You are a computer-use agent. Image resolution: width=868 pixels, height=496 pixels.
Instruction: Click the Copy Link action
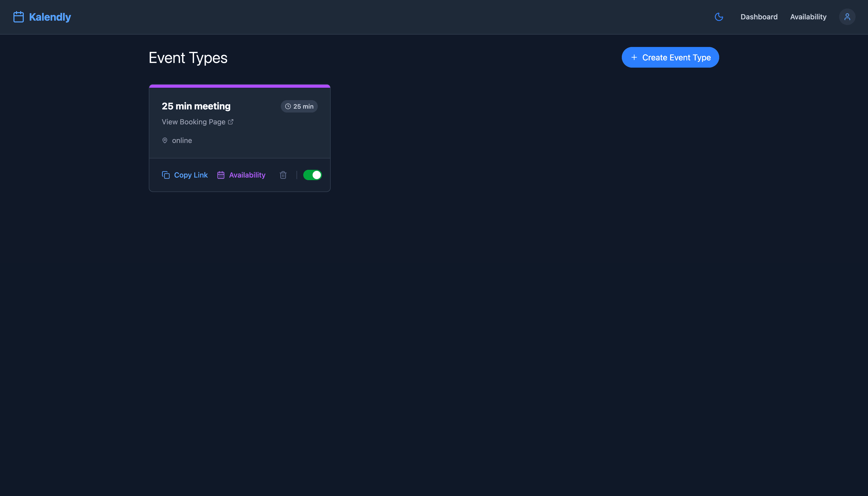(191, 175)
